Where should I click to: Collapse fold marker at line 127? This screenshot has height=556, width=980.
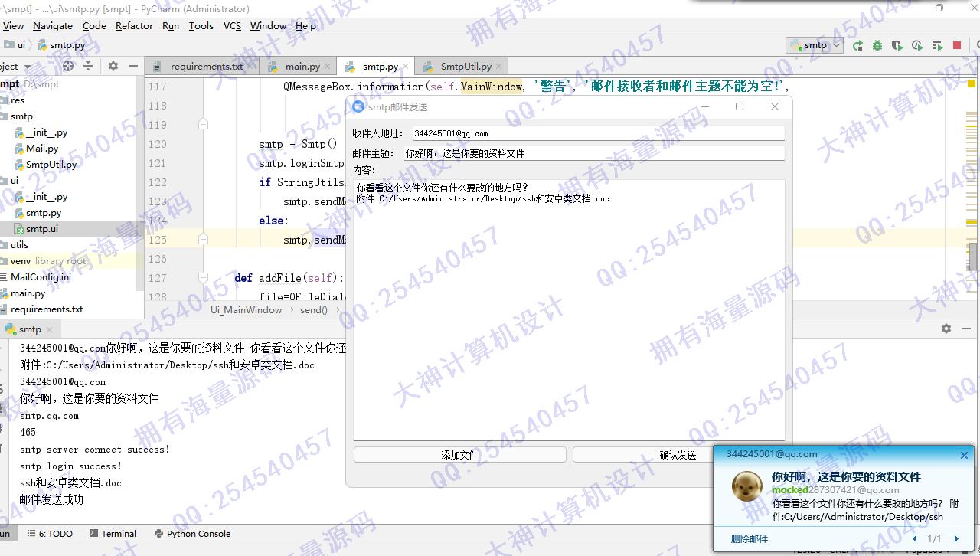point(203,277)
